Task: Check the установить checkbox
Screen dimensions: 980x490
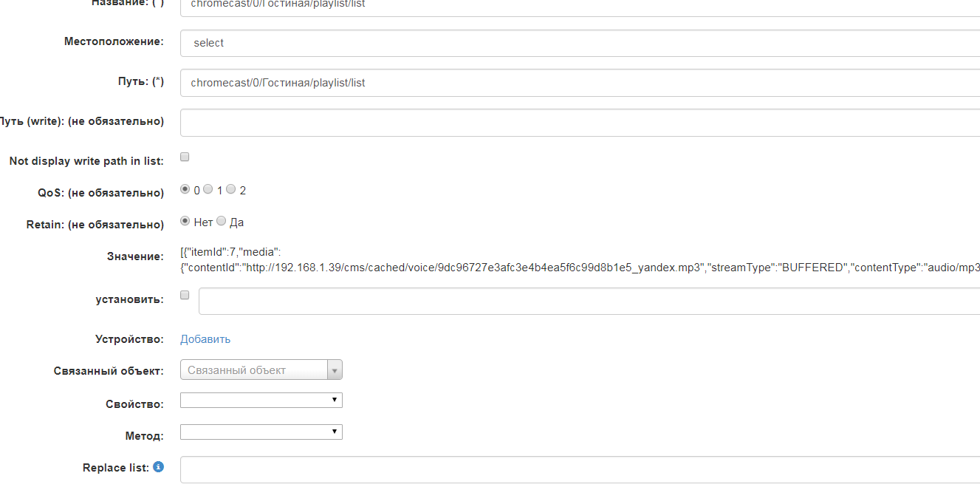Action: point(184,295)
